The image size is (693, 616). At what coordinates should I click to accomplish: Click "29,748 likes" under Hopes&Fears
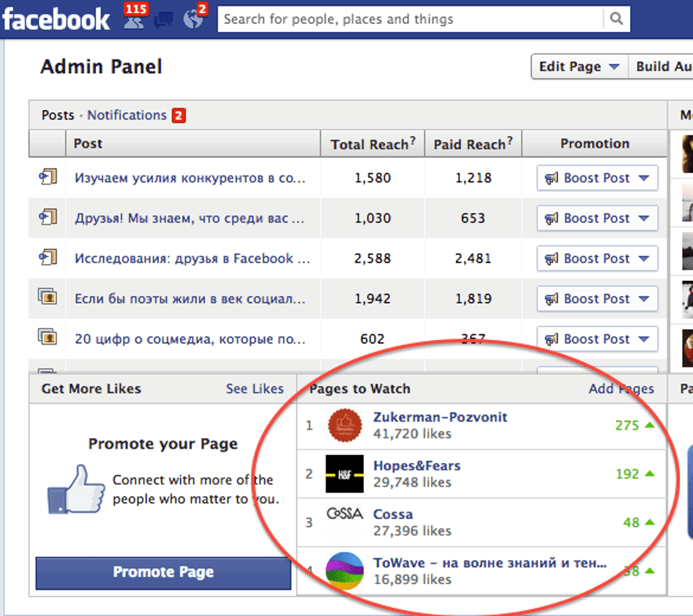(412, 483)
